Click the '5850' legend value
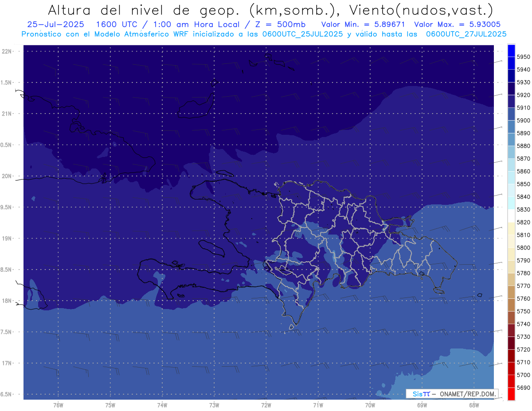 point(524,184)
